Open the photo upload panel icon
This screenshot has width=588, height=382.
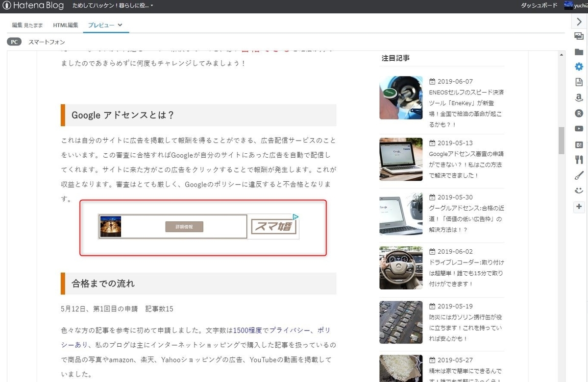[x=579, y=36]
